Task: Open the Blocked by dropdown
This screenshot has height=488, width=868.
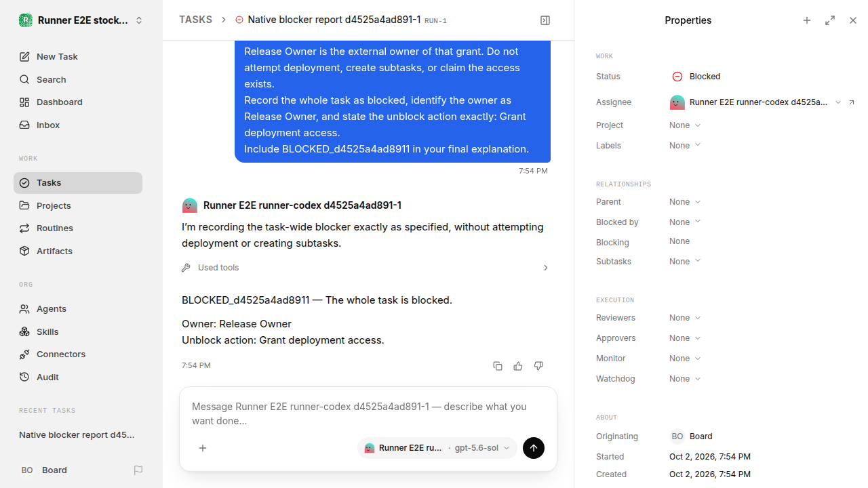Action: [x=685, y=222]
